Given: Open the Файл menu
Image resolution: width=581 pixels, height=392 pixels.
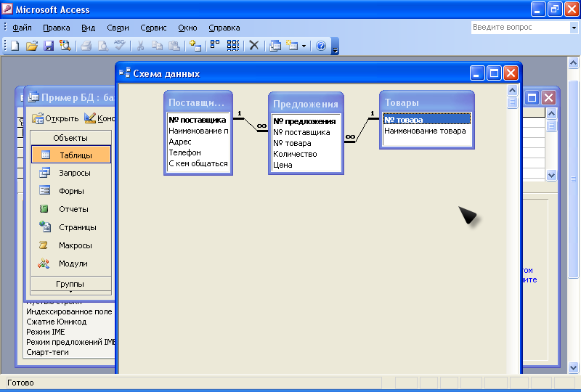Looking at the screenshot, I should [22, 28].
